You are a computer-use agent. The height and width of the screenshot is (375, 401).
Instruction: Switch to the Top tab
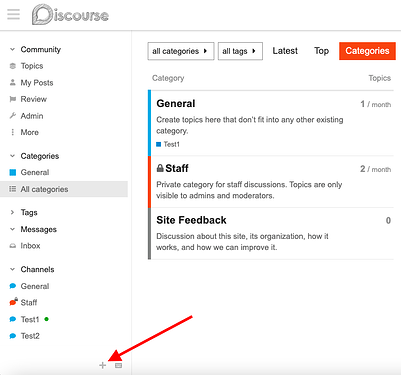321,51
